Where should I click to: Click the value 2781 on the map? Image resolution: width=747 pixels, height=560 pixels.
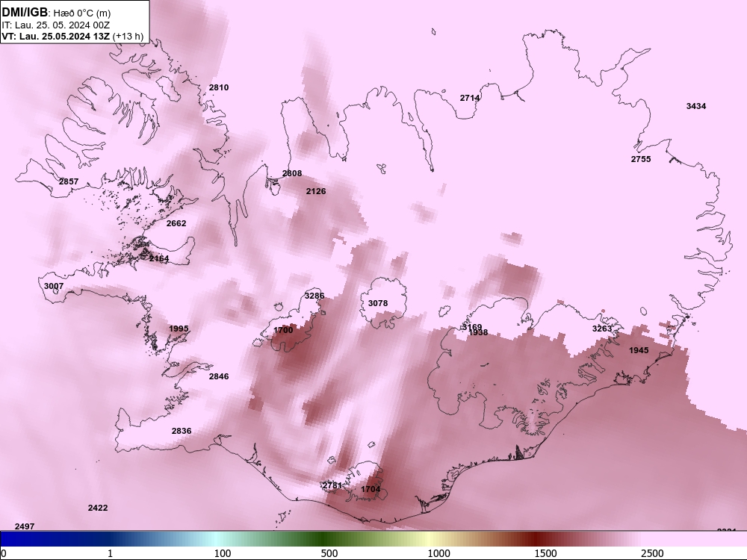coord(332,485)
